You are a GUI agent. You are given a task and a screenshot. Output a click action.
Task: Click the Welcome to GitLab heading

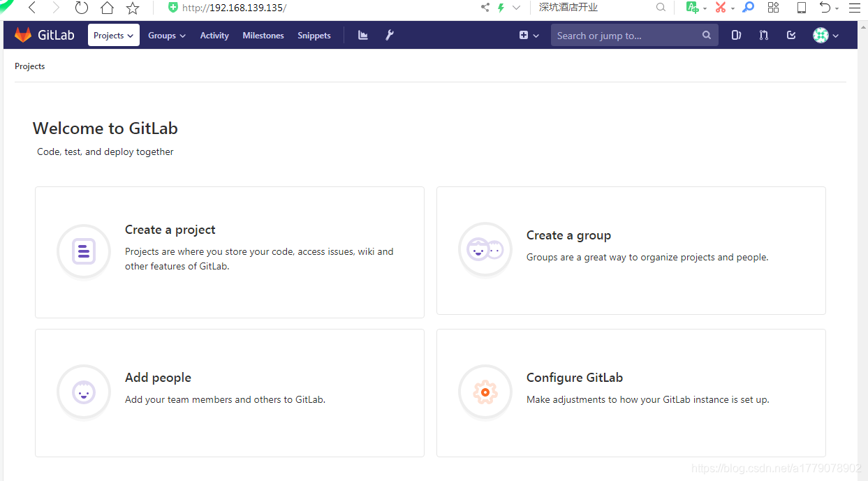point(105,128)
